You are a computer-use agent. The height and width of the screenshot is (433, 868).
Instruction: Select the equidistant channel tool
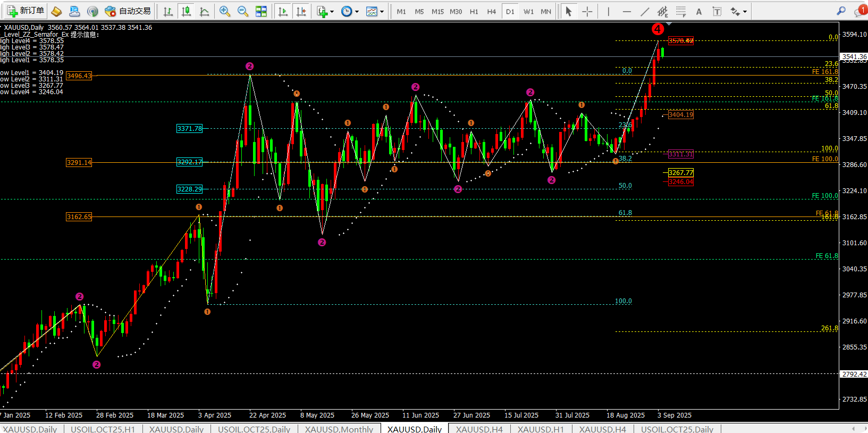pos(663,11)
